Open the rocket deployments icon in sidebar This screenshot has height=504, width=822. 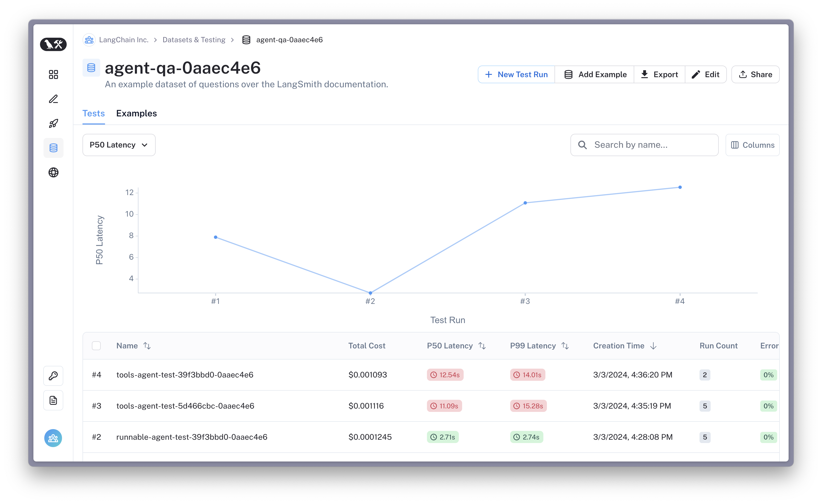pyautogui.click(x=53, y=123)
